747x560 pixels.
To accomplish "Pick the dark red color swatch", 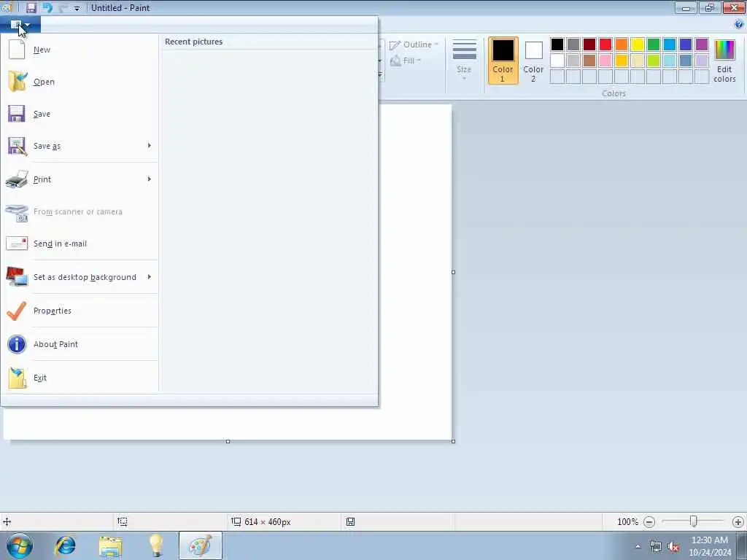I will 589,44.
